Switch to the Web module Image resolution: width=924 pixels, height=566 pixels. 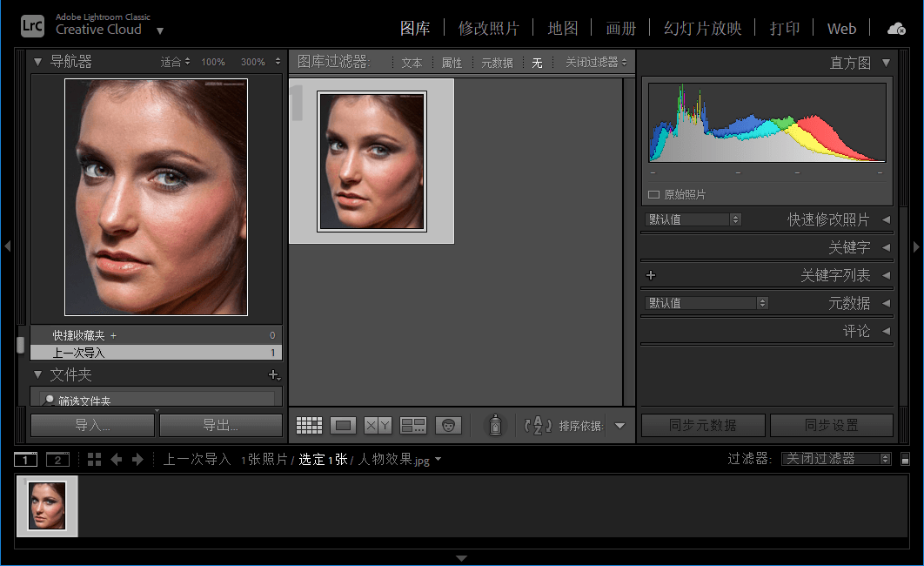(841, 28)
